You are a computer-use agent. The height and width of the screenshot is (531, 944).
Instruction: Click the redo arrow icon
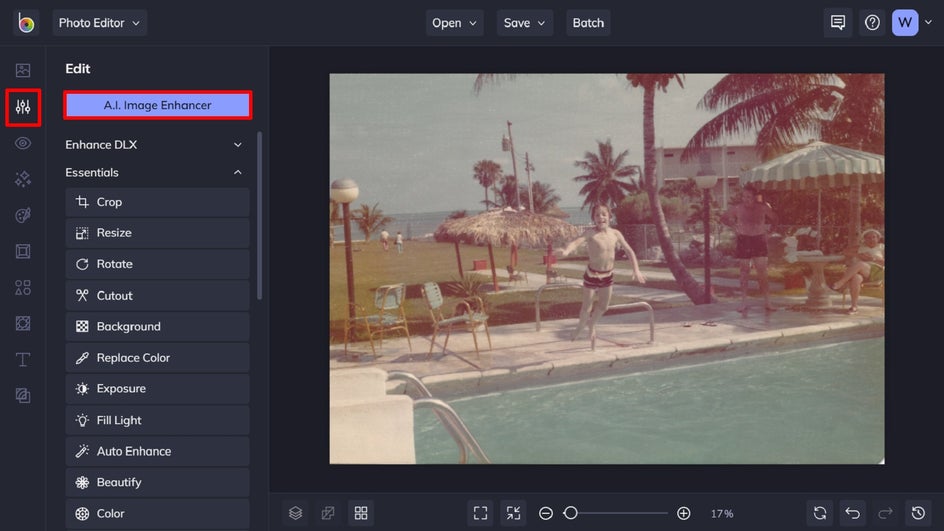coord(885,513)
